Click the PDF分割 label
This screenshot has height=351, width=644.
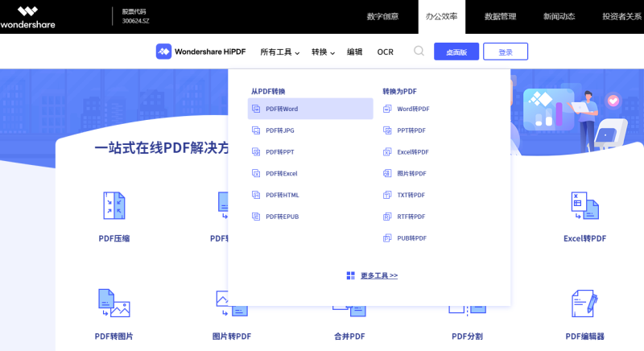click(467, 337)
